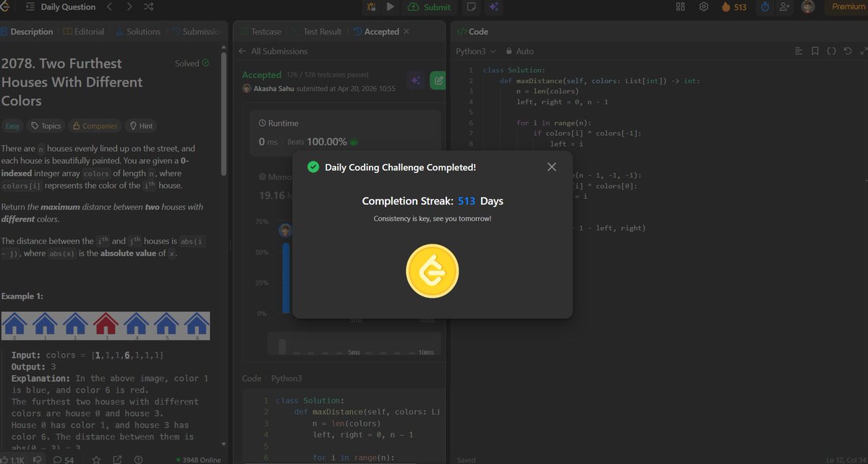The width and height of the screenshot is (868, 464).
Task: Click the dislike thumbs-down button
Action: (39, 460)
